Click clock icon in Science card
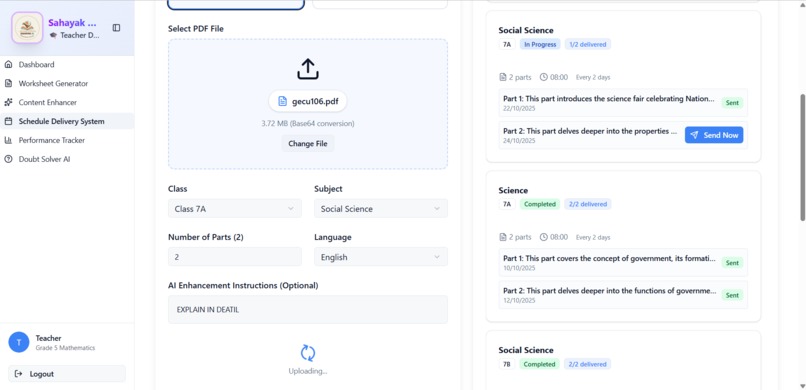The image size is (806, 390). coord(543,237)
